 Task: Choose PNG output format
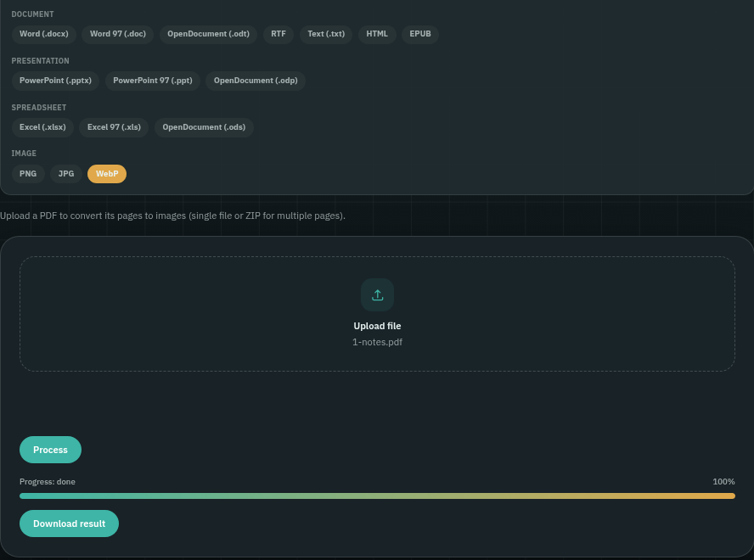coord(28,174)
